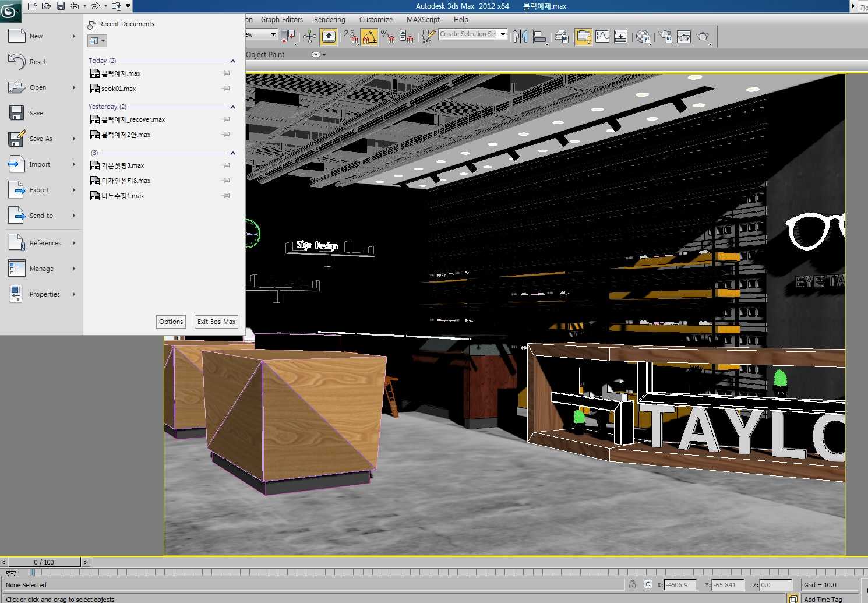
Task: Open the Rendered Frame Window
Action: [x=684, y=37]
